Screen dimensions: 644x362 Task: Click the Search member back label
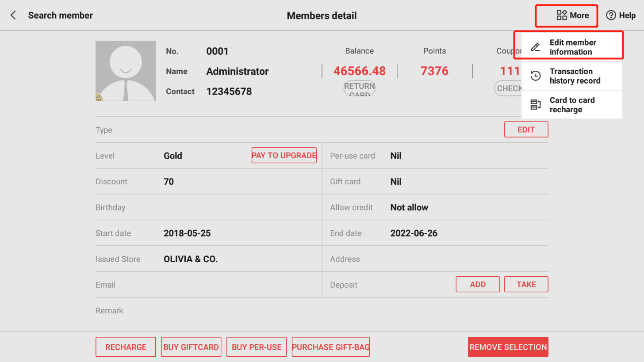[61, 15]
